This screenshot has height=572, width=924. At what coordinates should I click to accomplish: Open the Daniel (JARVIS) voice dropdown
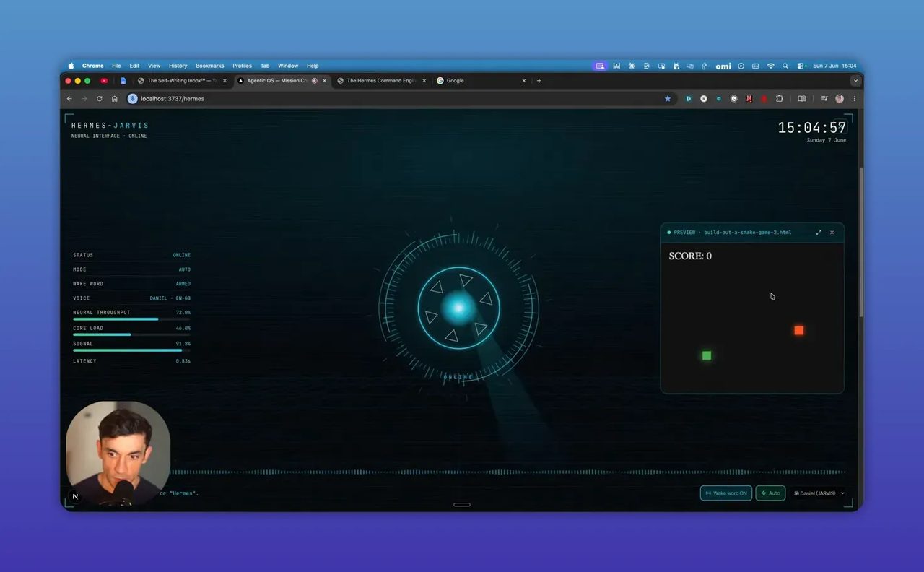[x=819, y=493]
